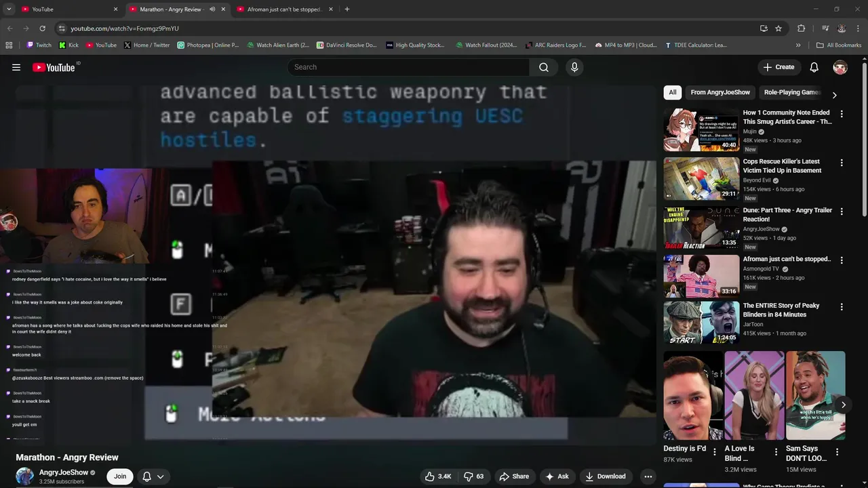Like the video with thumbs up
This screenshot has height=488, width=868.
[438, 476]
